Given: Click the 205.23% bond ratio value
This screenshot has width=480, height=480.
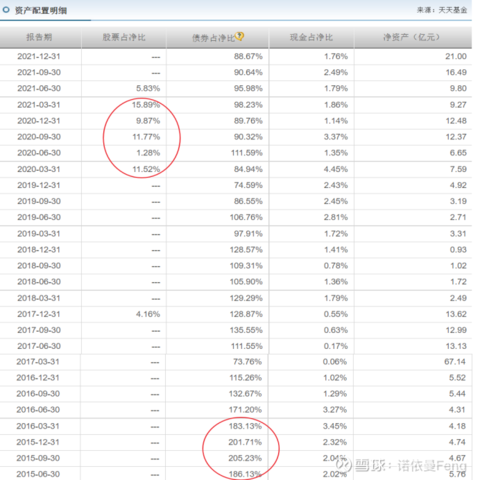Looking at the screenshot, I should pos(245,458).
